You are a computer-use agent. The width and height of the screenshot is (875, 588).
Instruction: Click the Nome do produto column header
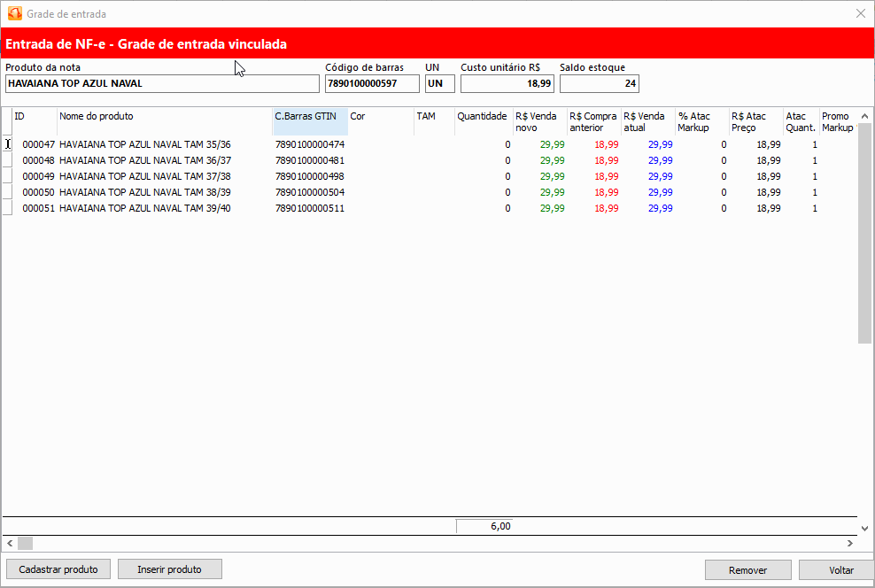point(164,121)
